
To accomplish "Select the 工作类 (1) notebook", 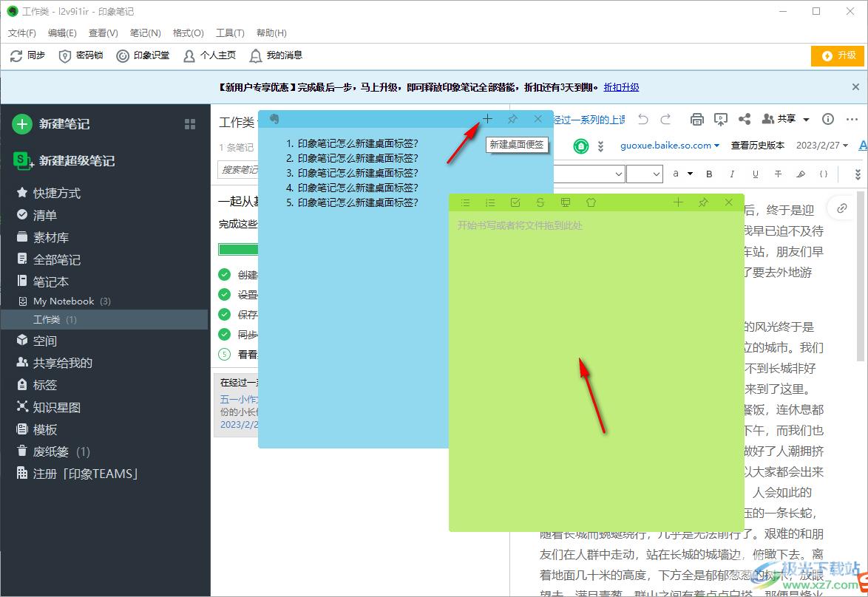I will [104, 319].
